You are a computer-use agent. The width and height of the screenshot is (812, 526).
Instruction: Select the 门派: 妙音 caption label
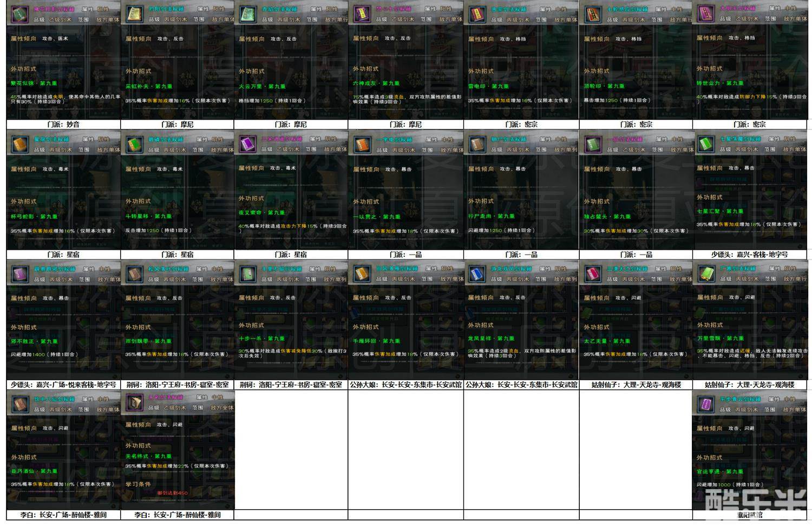click(63, 124)
